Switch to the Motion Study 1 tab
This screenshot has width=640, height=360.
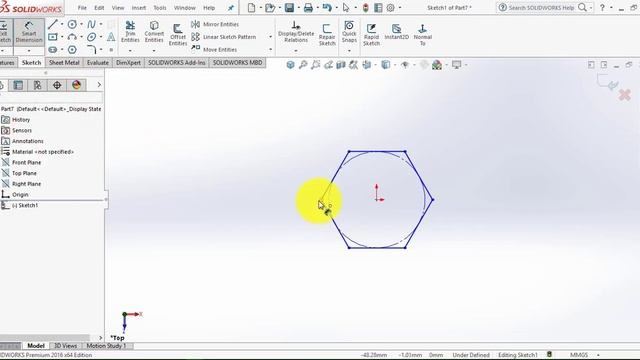point(106,346)
